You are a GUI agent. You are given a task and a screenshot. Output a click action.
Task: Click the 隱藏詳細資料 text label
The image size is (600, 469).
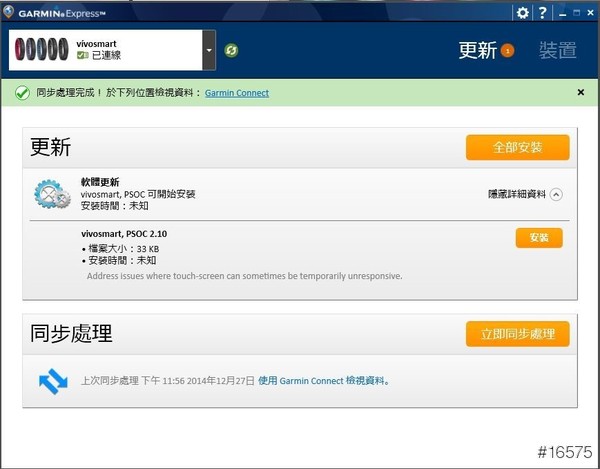pyautogui.click(x=516, y=195)
